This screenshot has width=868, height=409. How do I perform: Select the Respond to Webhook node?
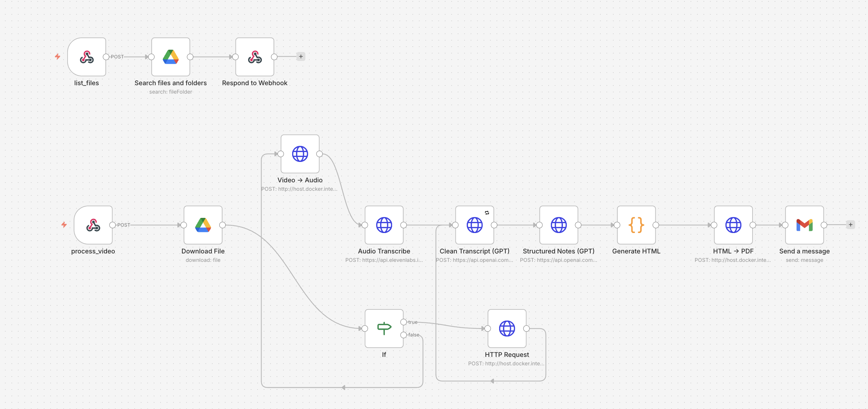coord(255,57)
